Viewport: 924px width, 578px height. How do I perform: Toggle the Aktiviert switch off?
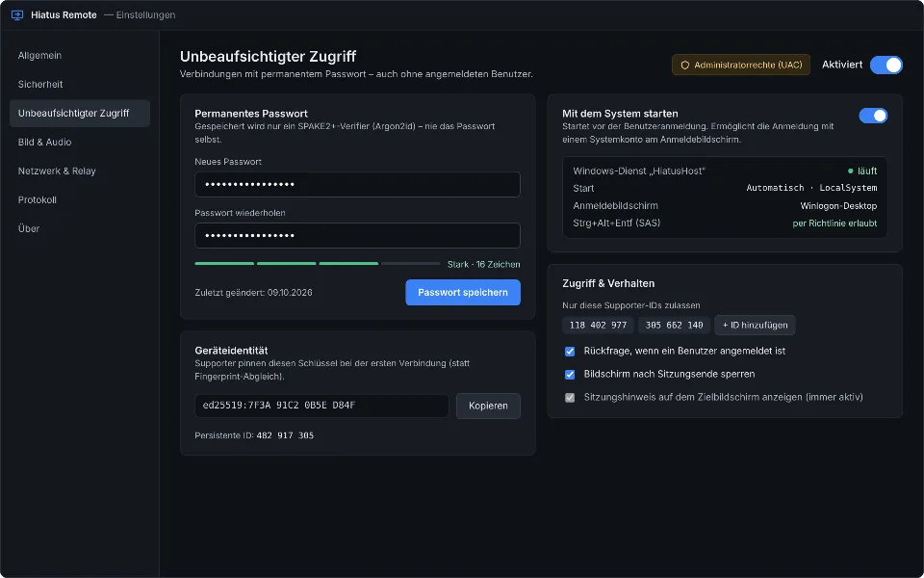coord(885,65)
